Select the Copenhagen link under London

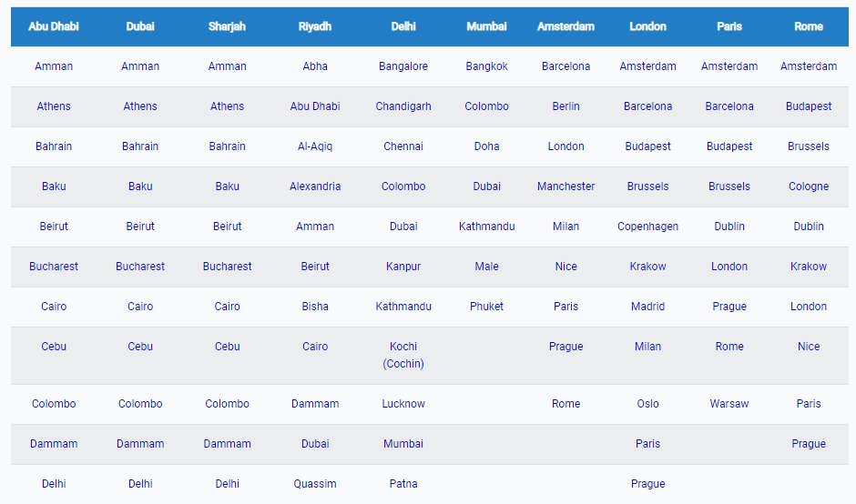[647, 227]
